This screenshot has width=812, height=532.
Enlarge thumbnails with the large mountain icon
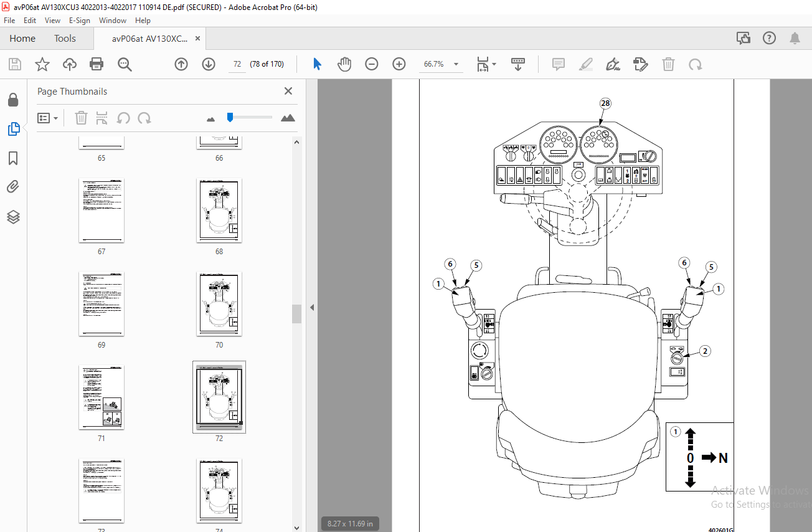(288, 118)
